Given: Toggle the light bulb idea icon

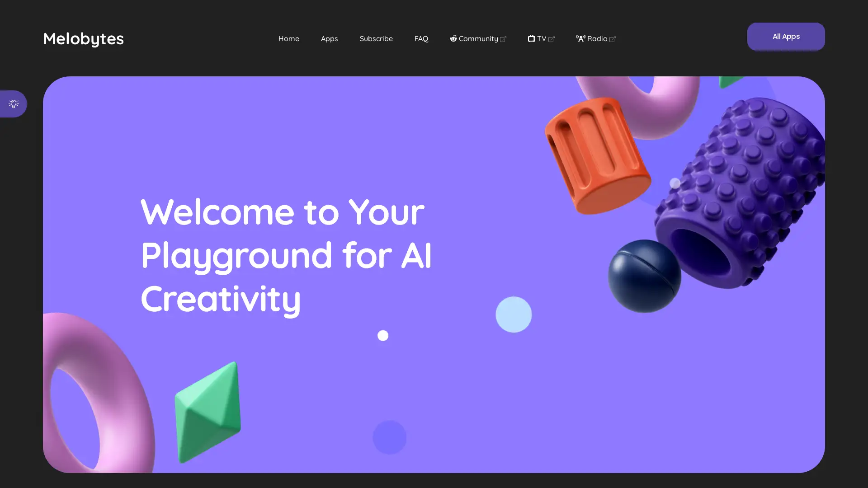Looking at the screenshot, I should (x=13, y=104).
